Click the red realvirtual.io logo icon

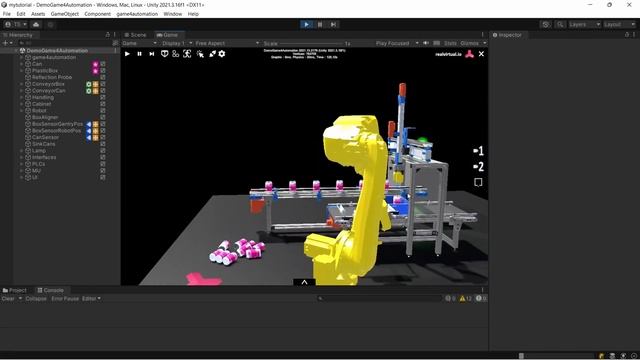(469, 54)
